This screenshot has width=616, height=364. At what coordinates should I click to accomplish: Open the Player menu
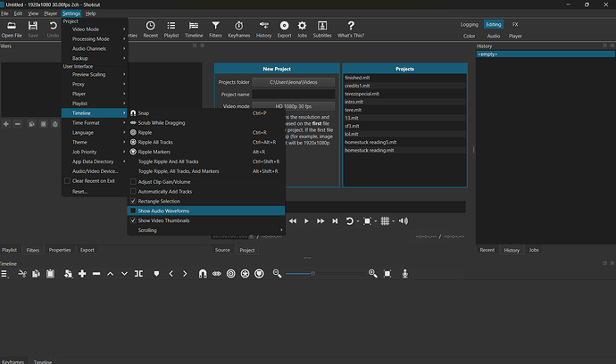(x=50, y=13)
